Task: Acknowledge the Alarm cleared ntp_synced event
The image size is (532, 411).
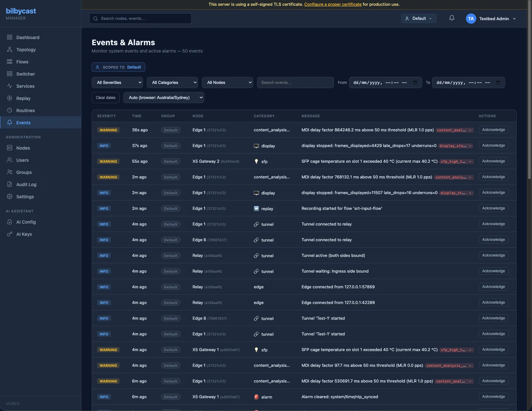Action: click(x=494, y=397)
